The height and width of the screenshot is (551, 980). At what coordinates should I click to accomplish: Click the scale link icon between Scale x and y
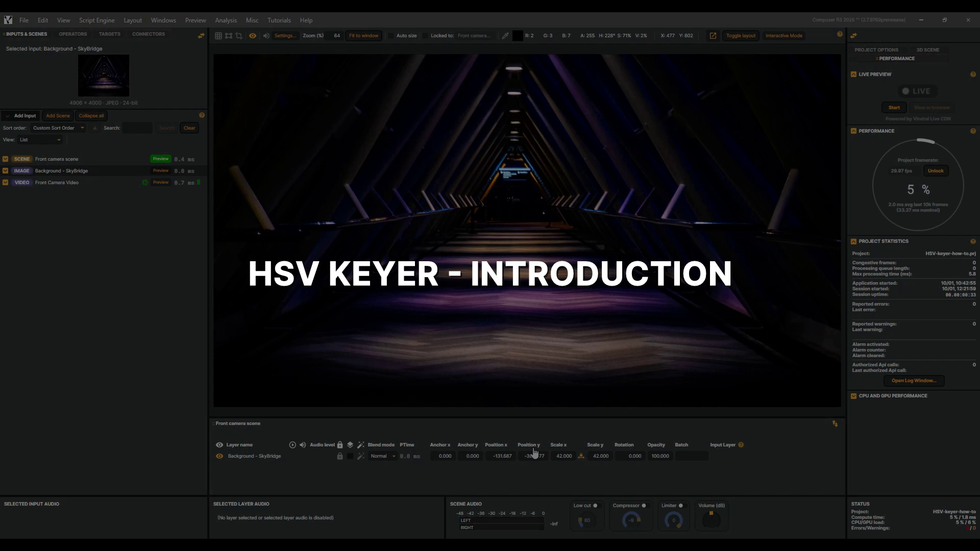coord(581,456)
